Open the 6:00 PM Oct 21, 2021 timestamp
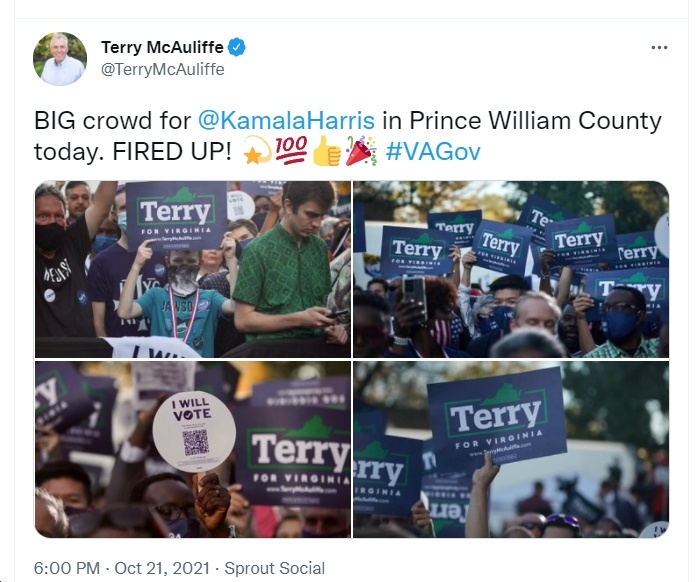698x582 pixels. pos(122,568)
